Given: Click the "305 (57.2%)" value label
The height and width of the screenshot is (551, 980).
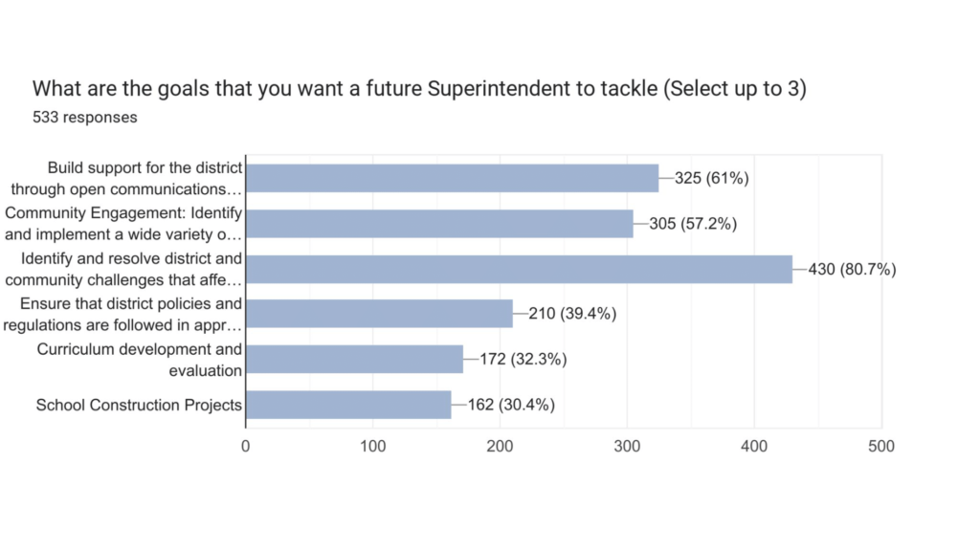Looking at the screenshot, I should pyautogui.click(x=694, y=224).
